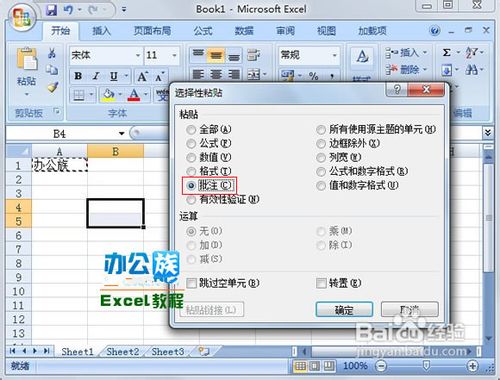
Task: Undo the last action
Action: [x=68, y=10]
